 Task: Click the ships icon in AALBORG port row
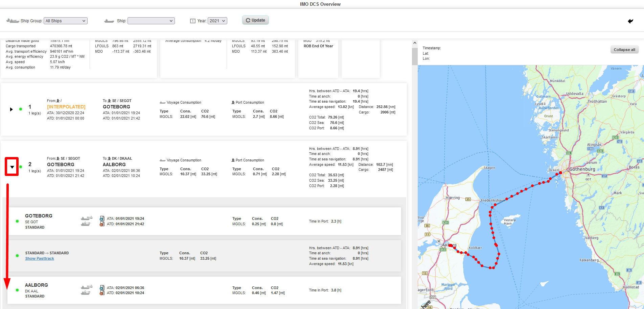coord(87,290)
